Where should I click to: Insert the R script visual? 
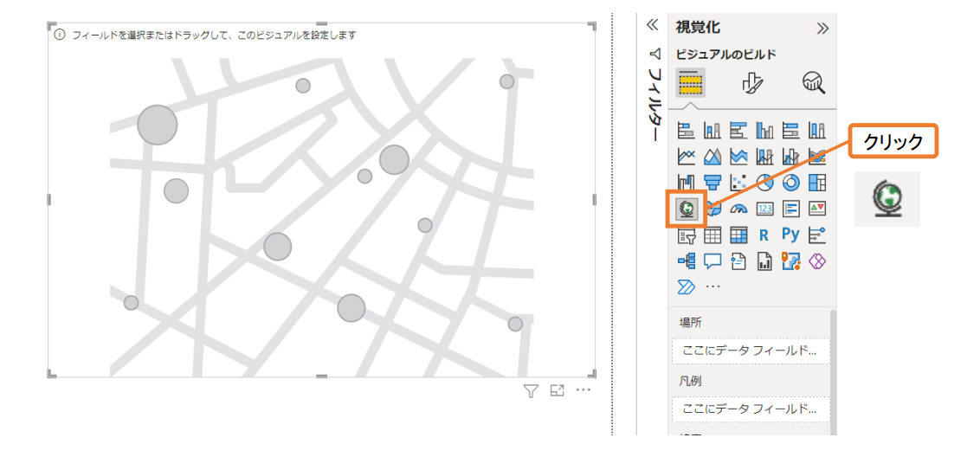[764, 235]
